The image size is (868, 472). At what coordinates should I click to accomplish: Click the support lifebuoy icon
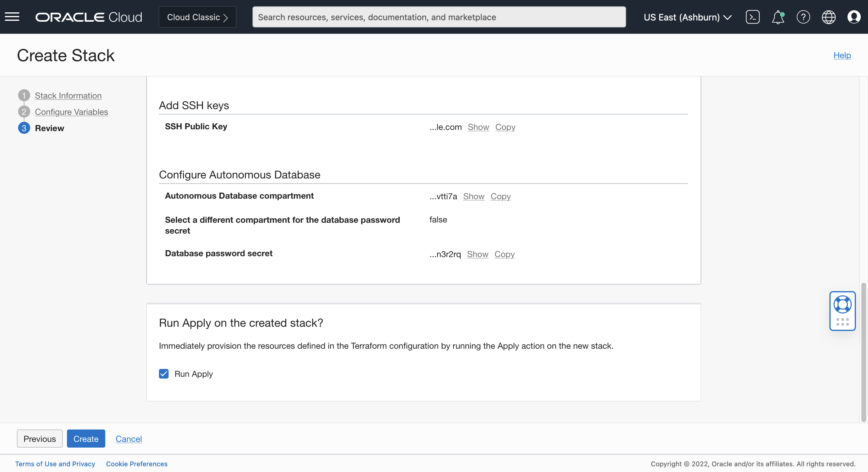pos(842,305)
